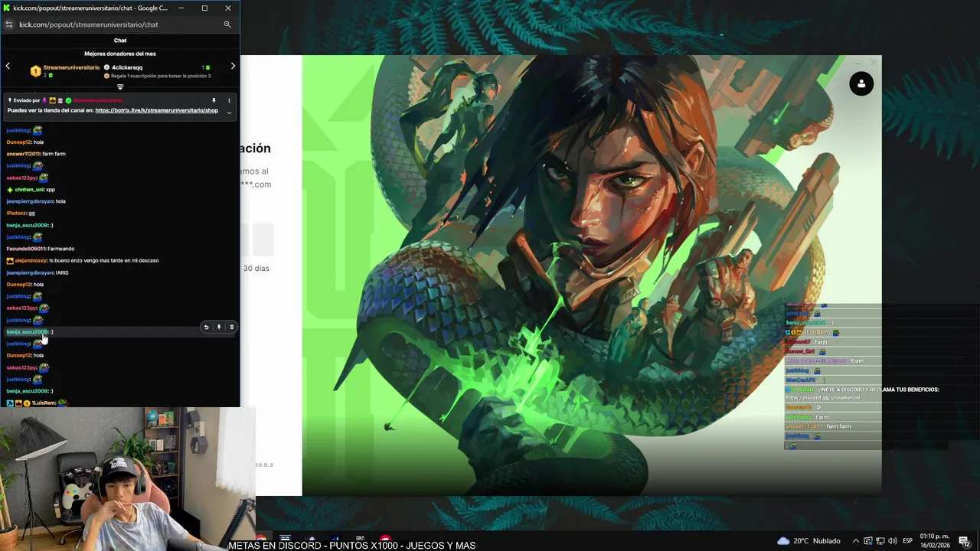Open network tray icon
Viewport: 980px width, 551px height.
[880, 540]
